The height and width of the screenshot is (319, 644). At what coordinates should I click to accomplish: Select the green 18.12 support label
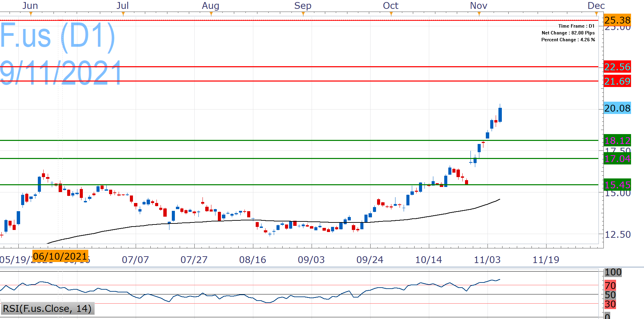coord(617,140)
